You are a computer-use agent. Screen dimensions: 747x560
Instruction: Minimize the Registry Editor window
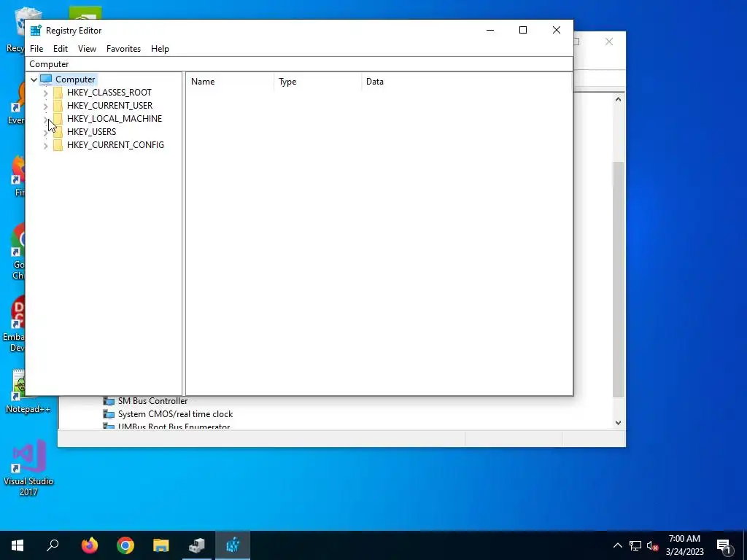pyautogui.click(x=490, y=30)
